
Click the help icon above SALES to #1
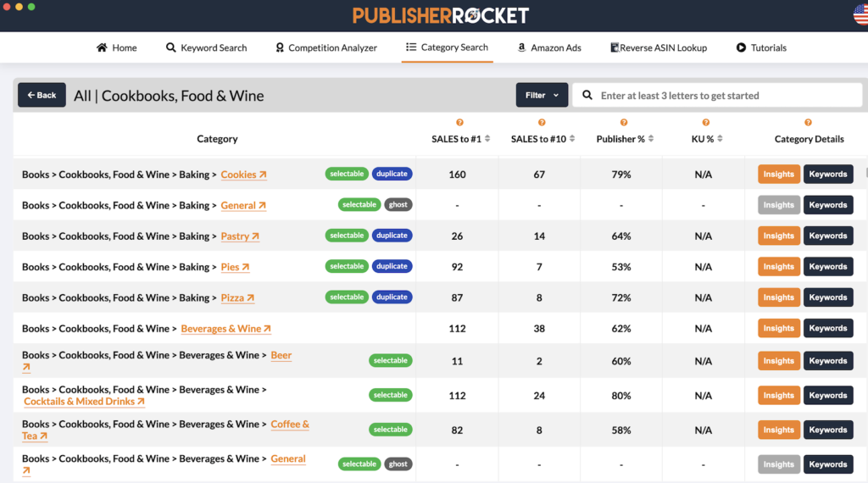tap(459, 122)
